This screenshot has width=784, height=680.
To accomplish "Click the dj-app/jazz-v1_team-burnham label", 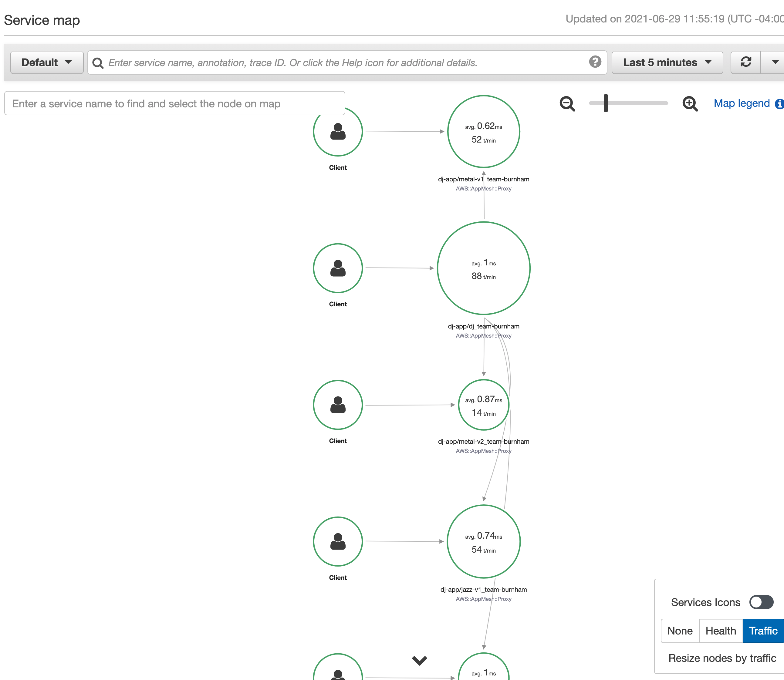I will [484, 590].
